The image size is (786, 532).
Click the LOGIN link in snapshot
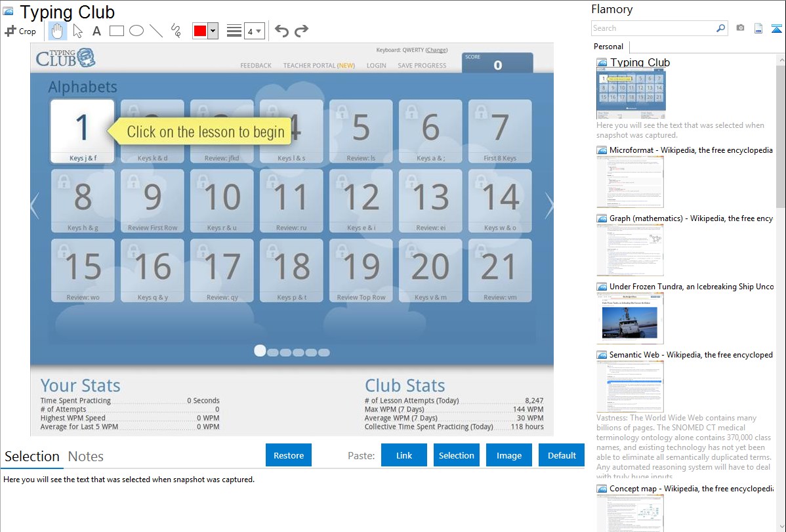(x=376, y=65)
